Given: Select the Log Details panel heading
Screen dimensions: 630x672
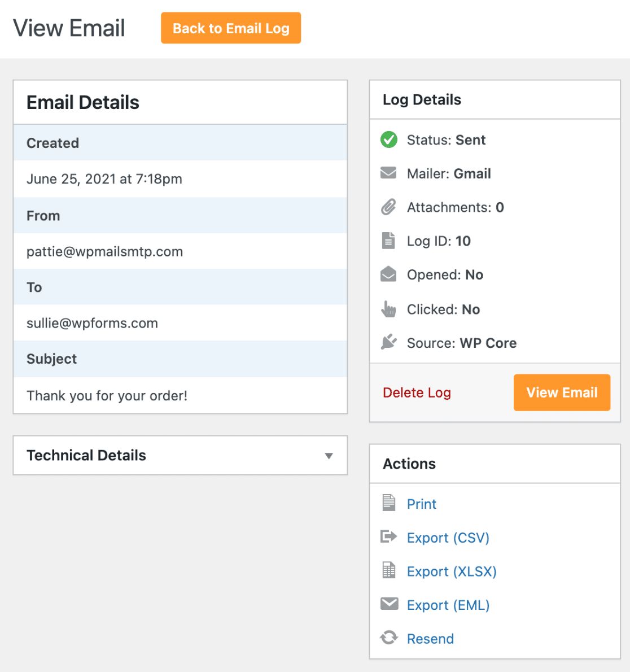Looking at the screenshot, I should tap(422, 99).
